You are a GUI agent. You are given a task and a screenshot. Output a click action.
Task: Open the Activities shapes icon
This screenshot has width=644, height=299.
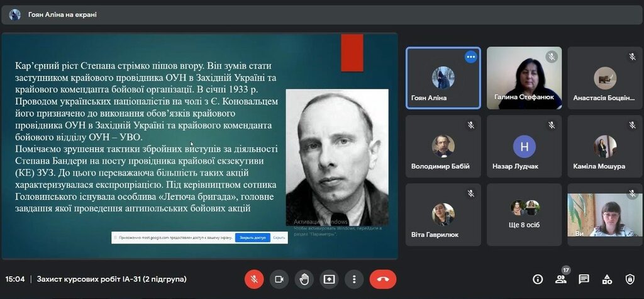tap(607, 279)
